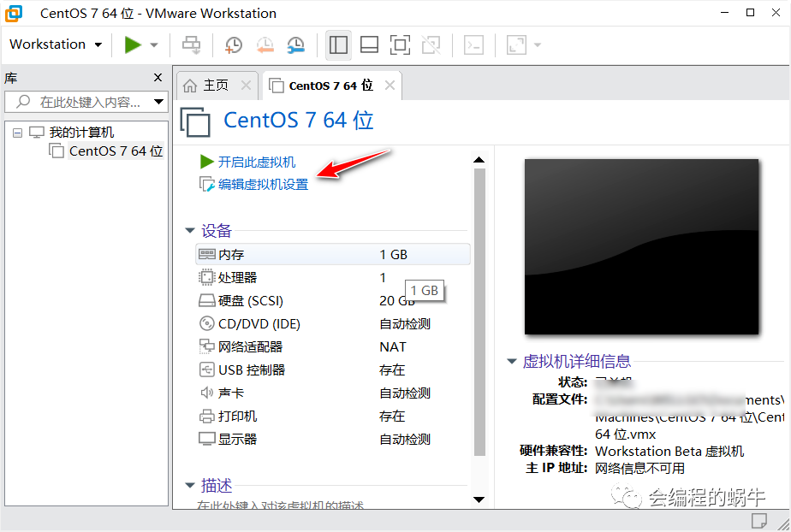Click 编辑虚拟机设置 link
This screenshot has height=532, width=791.
click(263, 185)
